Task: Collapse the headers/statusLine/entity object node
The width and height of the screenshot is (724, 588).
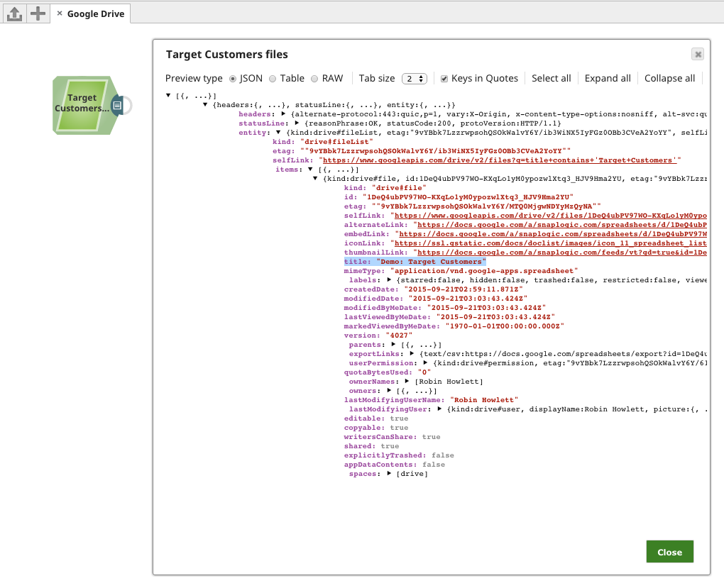Action: tap(205, 105)
